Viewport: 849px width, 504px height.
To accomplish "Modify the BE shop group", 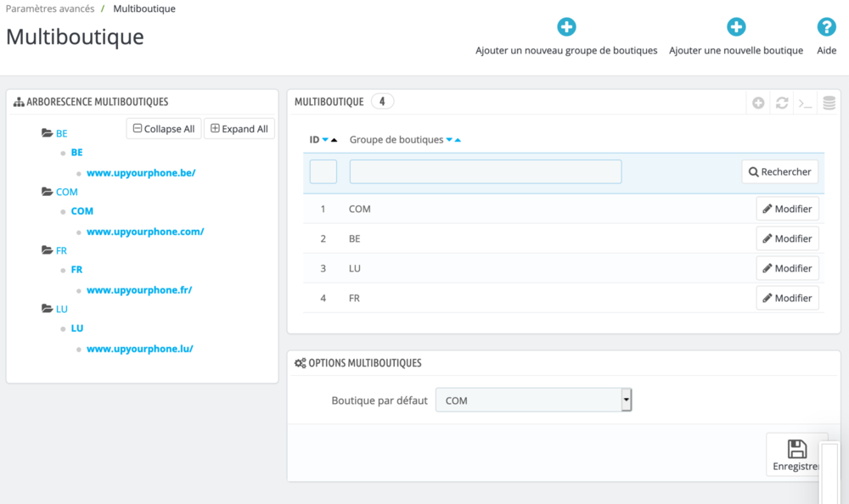I will tap(787, 238).
